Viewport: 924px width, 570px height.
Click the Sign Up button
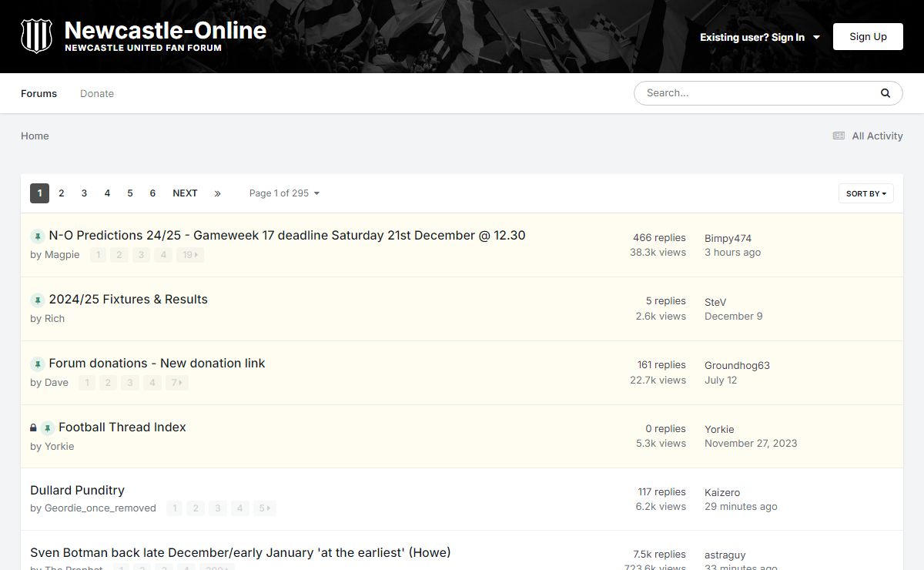(868, 37)
